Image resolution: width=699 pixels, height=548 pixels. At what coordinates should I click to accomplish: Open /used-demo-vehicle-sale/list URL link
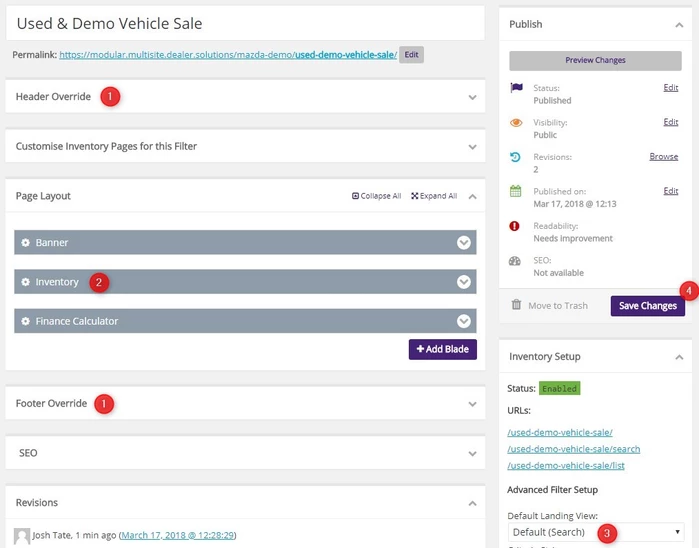pyautogui.click(x=566, y=466)
